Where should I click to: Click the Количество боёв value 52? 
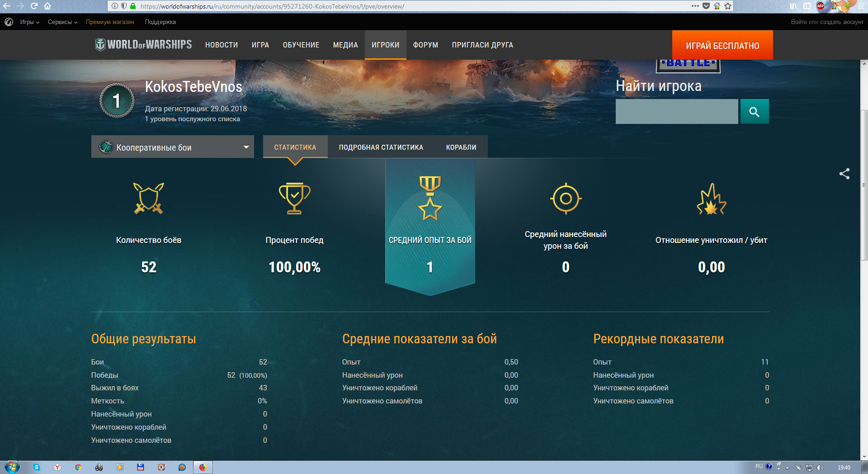point(149,267)
